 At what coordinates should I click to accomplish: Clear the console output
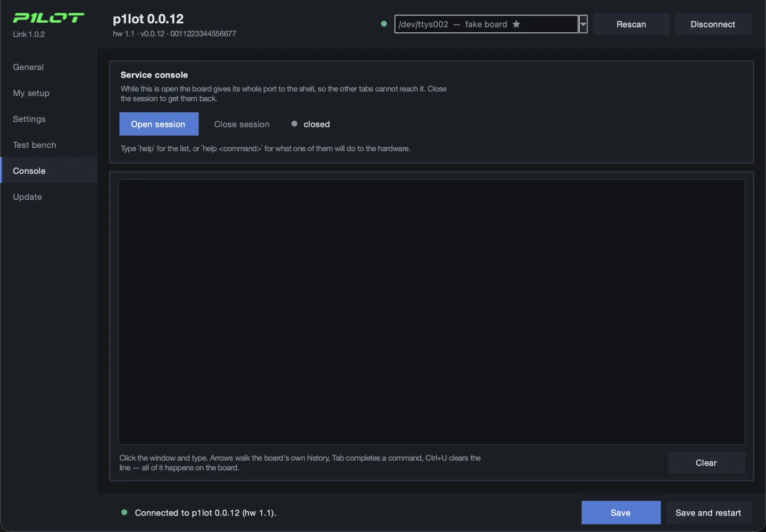706,462
